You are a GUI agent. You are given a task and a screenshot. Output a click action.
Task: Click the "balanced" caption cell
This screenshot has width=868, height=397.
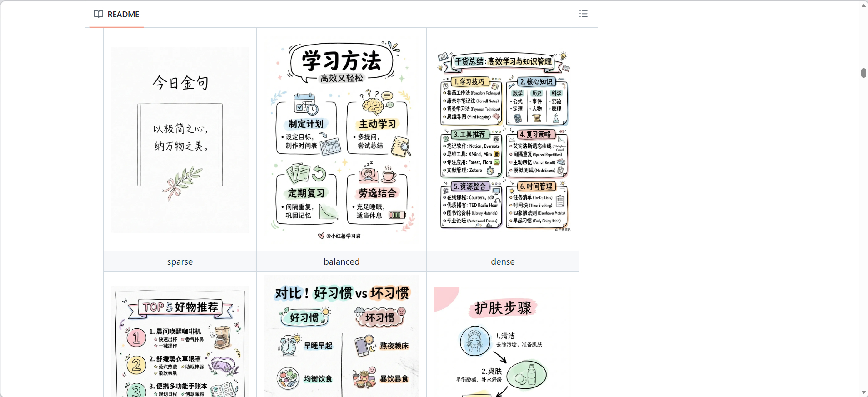(x=342, y=261)
